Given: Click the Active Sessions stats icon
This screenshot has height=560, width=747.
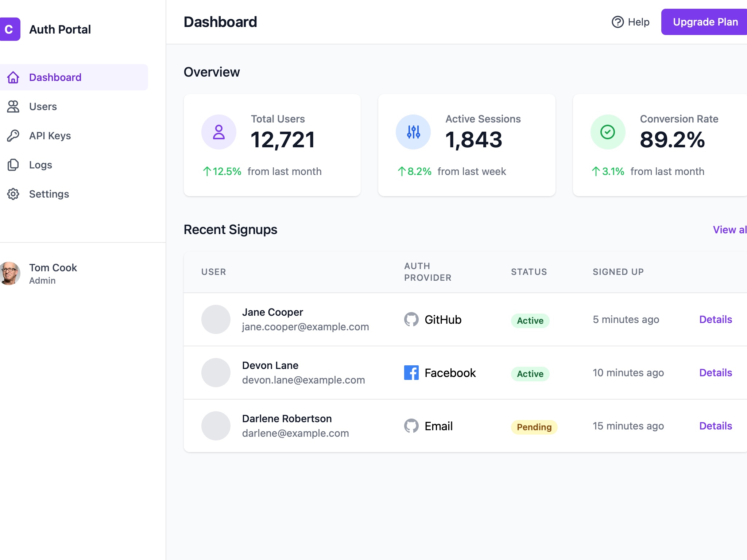Looking at the screenshot, I should [413, 132].
